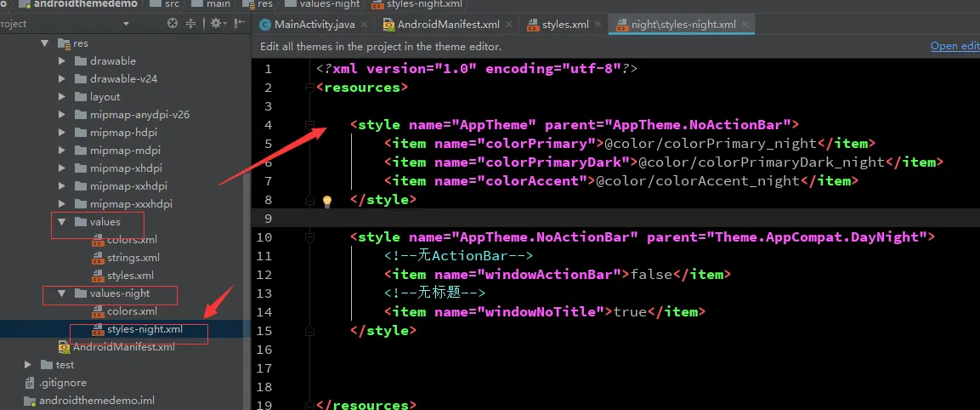
Task: Click the AndroidManifest.xml tab file icon
Action: pyautogui.click(x=388, y=25)
